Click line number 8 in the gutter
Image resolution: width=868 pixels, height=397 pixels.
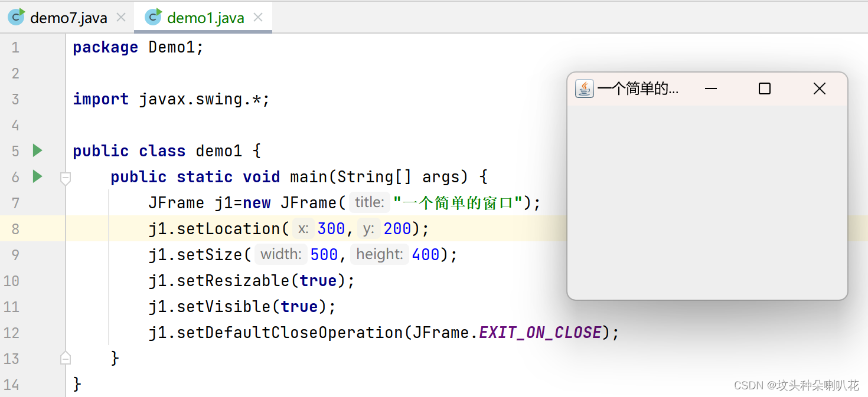point(15,229)
